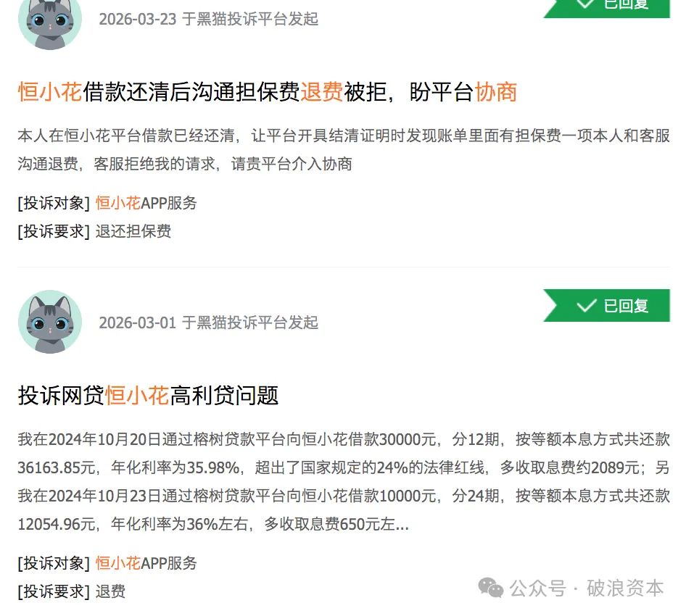Viewport: 686px width, 616px height.
Task: Click orange 协商 keyword in first title
Action: pyautogui.click(x=496, y=92)
